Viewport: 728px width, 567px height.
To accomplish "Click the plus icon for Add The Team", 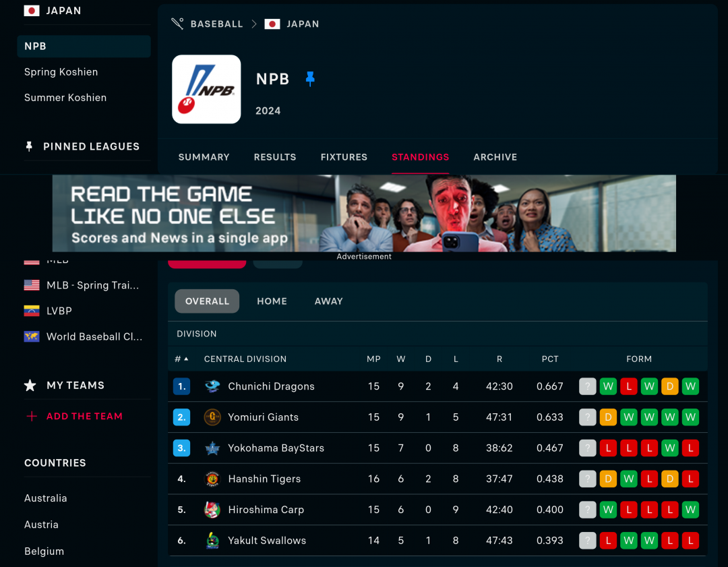I will [x=32, y=417].
